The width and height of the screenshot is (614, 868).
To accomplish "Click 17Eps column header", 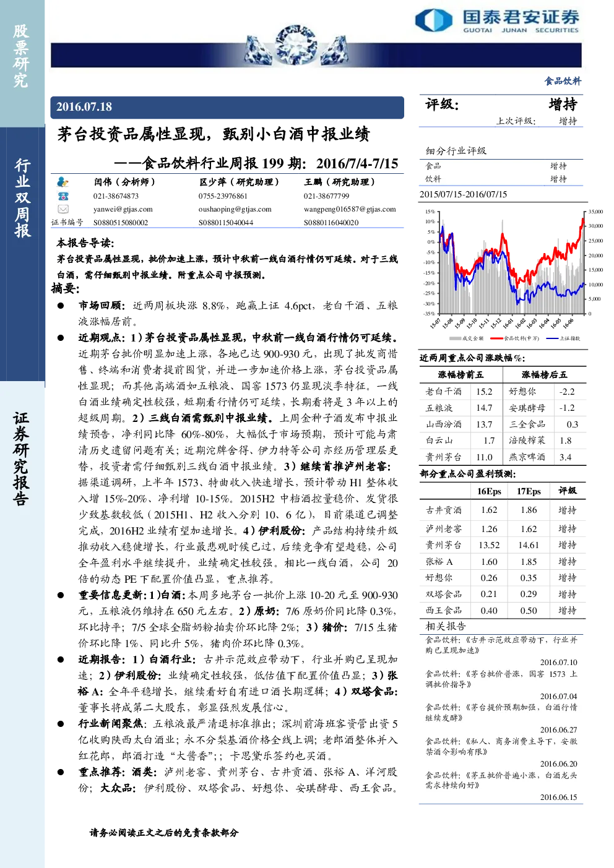I will pos(529,491).
